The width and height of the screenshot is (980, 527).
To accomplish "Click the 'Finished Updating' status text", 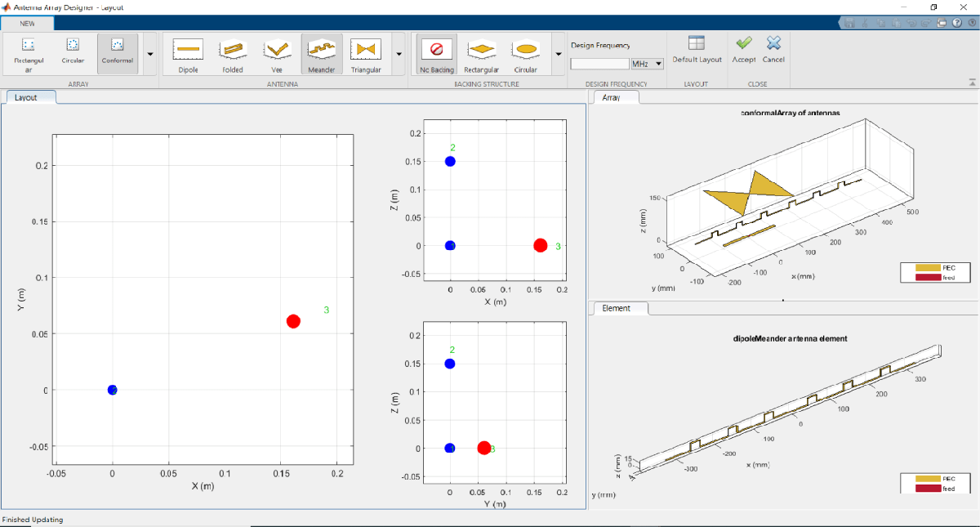I will pyautogui.click(x=33, y=520).
